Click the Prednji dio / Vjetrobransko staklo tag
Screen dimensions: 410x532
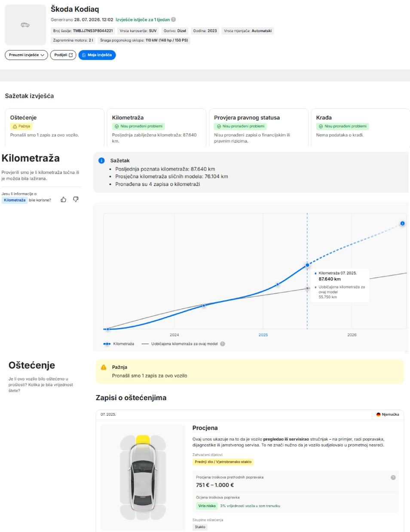223,462
